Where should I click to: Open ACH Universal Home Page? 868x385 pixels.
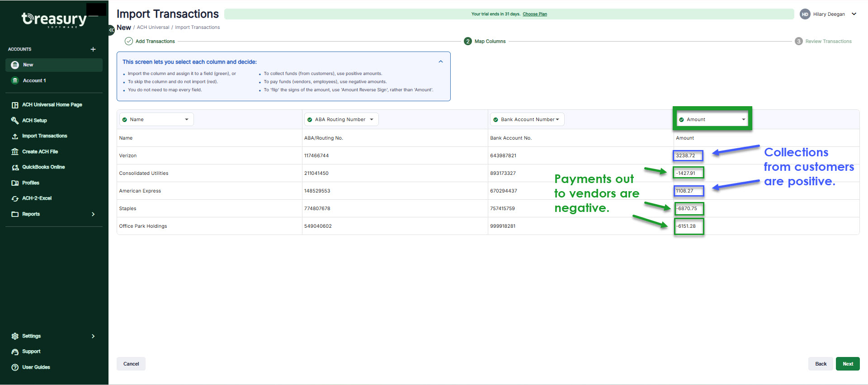52,105
